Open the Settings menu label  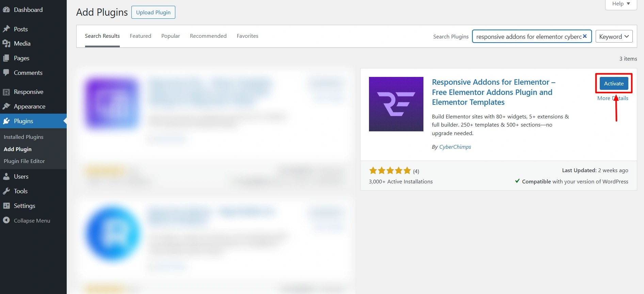[25, 206]
